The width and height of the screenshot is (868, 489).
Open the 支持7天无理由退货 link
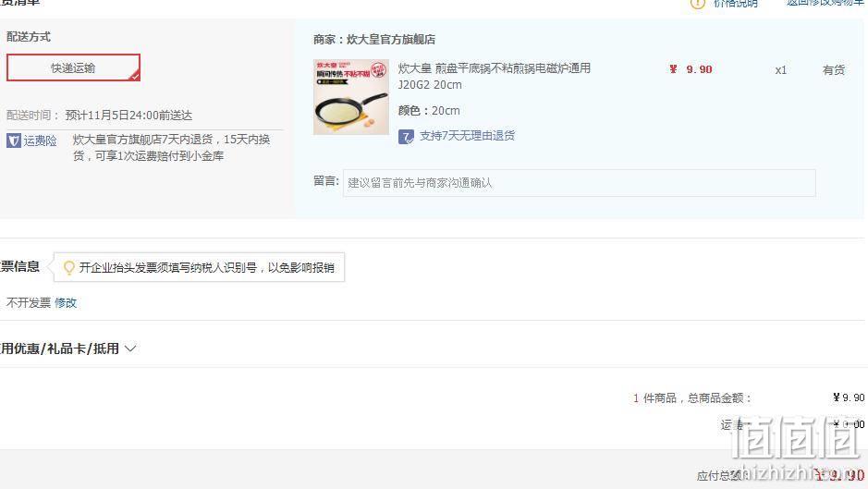467,136
